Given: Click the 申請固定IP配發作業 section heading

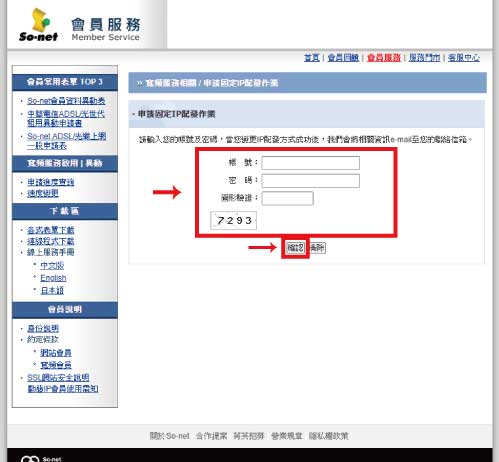Looking at the screenshot, I should (x=177, y=114).
